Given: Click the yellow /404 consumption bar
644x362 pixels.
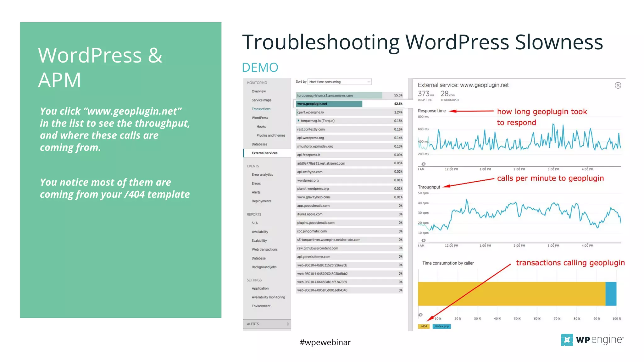Looking at the screenshot, I should [512, 294].
